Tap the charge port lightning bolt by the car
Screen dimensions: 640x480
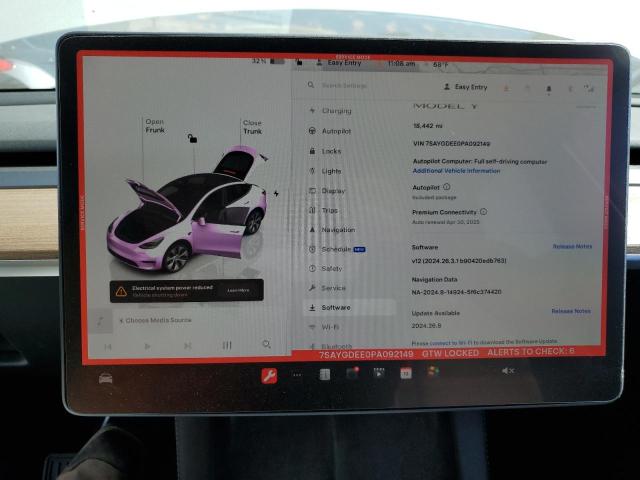coord(276,193)
